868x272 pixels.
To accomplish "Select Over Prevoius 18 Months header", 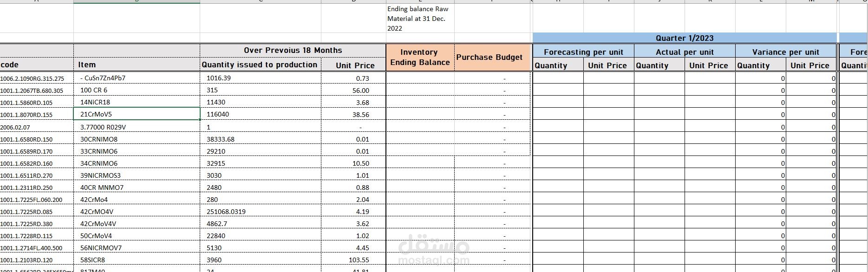I will coord(293,50).
